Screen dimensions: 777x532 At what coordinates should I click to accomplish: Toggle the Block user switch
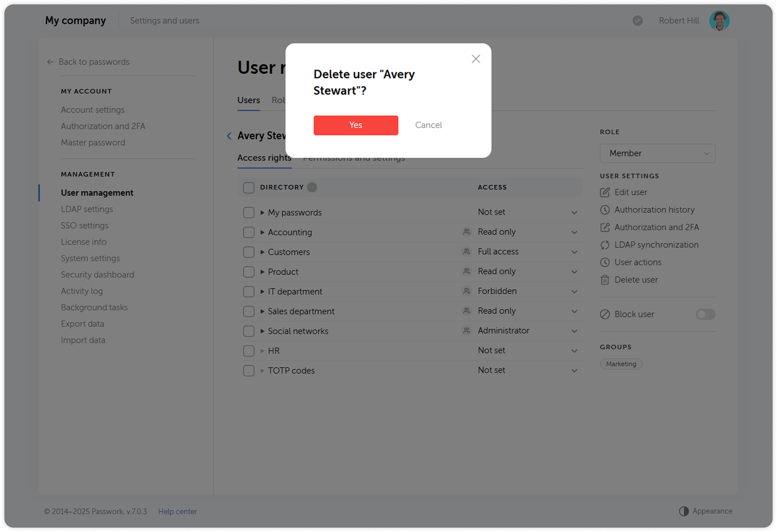pyautogui.click(x=705, y=314)
